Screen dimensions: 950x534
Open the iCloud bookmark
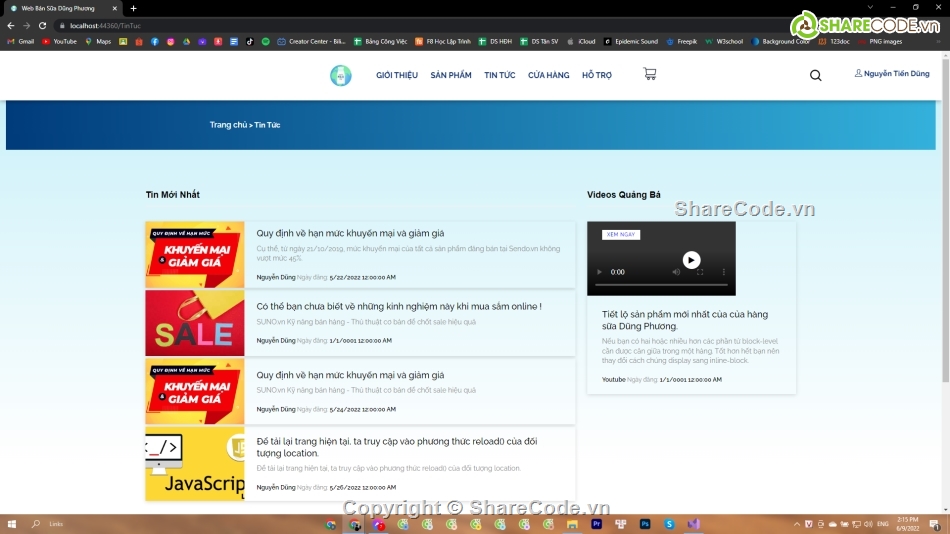coord(581,42)
